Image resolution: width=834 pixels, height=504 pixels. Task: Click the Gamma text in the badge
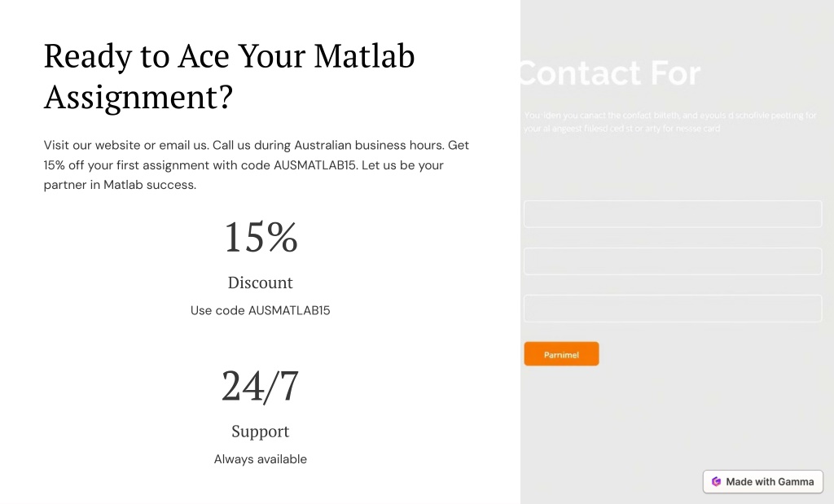point(797,482)
